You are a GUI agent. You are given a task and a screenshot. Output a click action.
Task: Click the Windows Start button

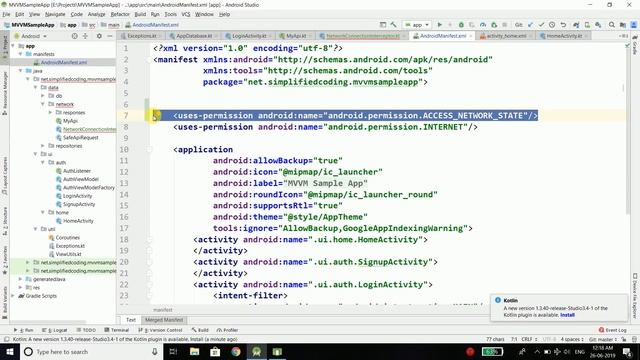pos(10,351)
